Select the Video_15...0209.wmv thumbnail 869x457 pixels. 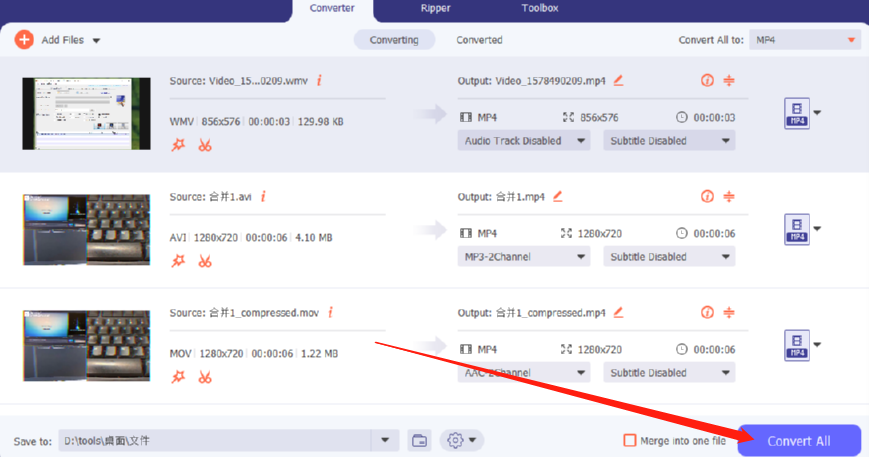[x=86, y=114]
